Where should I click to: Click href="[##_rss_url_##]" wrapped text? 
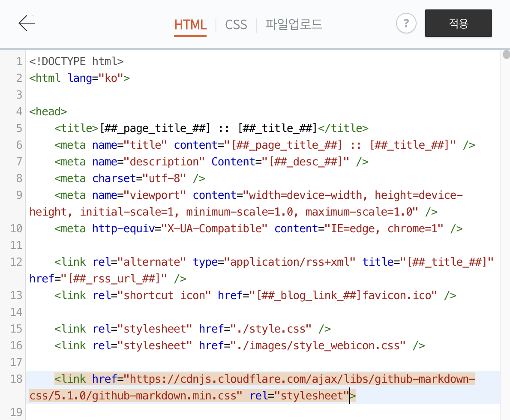pos(98,279)
